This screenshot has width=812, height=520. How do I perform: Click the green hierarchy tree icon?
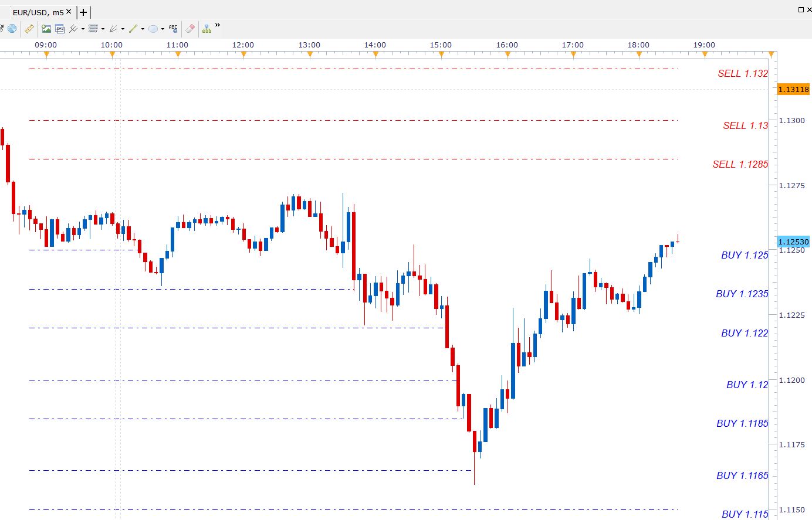207,28
